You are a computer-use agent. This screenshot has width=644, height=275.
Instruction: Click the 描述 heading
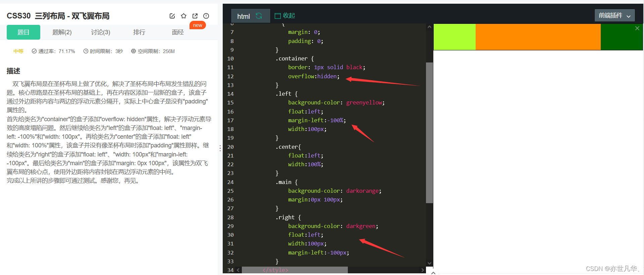pos(13,71)
